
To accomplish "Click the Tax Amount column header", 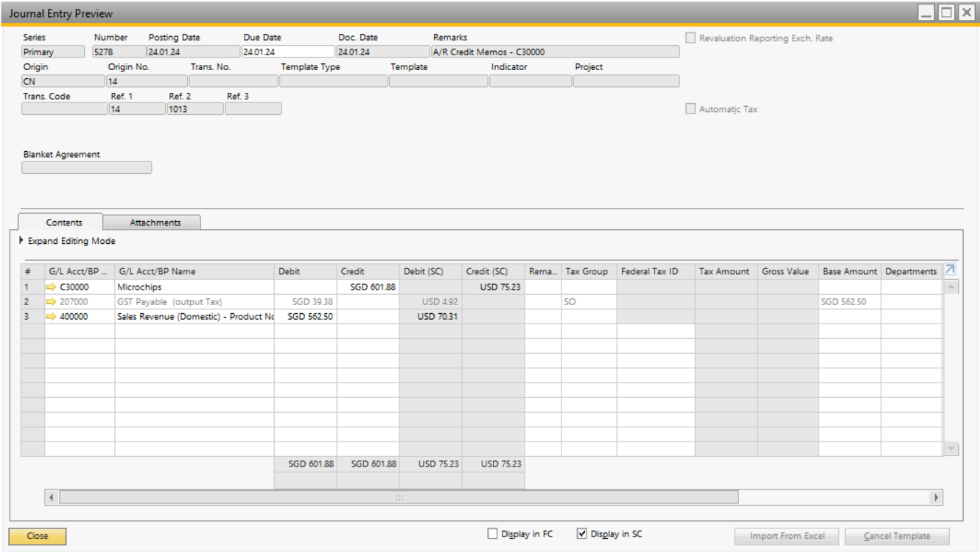I will (x=727, y=271).
